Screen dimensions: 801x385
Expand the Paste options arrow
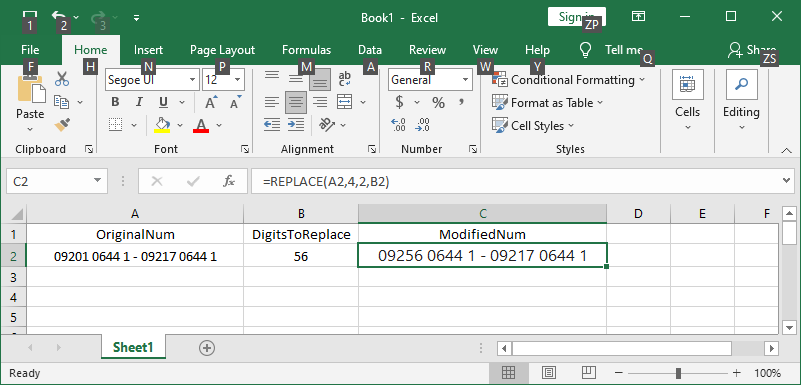[30, 129]
